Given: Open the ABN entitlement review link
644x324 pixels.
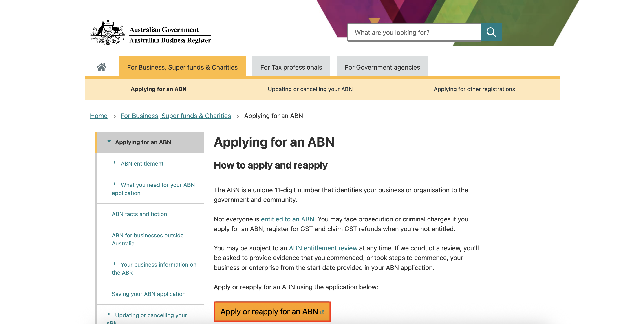Looking at the screenshot, I should click(x=323, y=248).
